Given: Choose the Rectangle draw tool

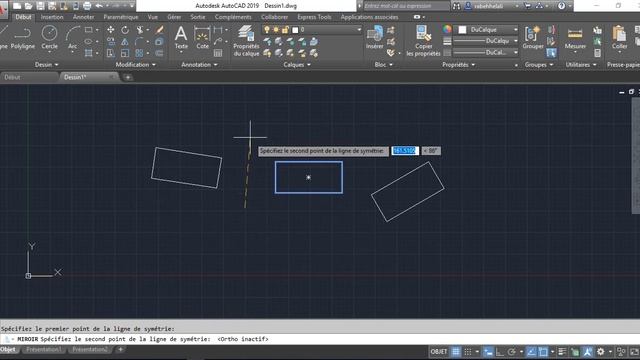Looking at the screenshot, I should pyautogui.click(x=89, y=30).
